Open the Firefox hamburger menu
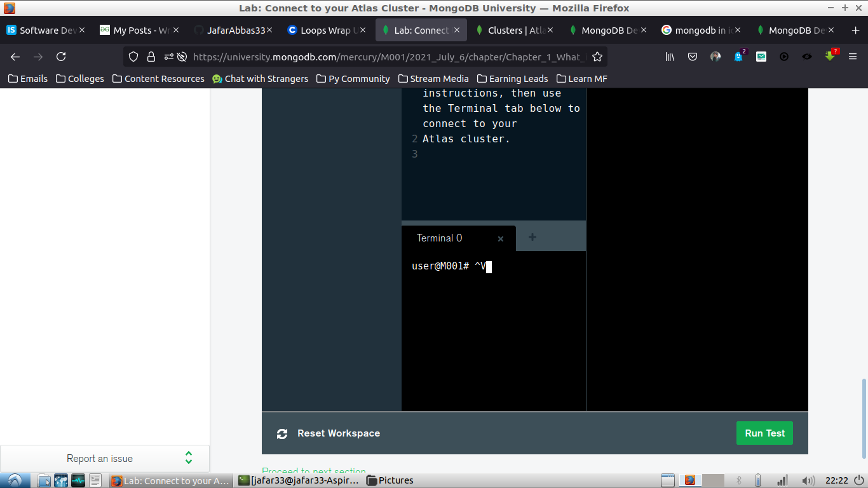 click(x=853, y=57)
